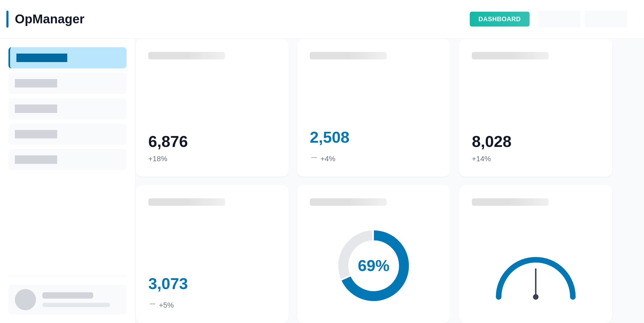Click the 69% donut chart center
This screenshot has width=644, height=323.
tap(373, 266)
